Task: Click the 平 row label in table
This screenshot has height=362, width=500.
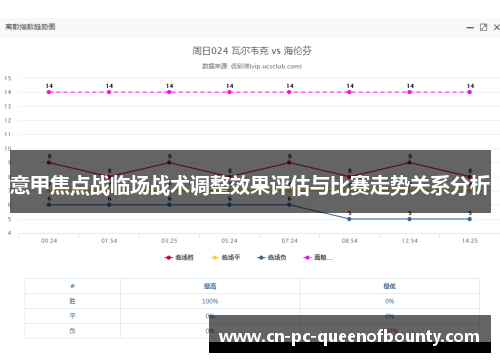Action: [x=72, y=316]
